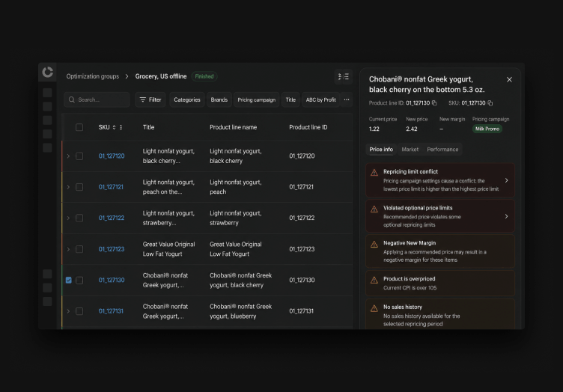Click warning icon of Violated optional price limits
Screen dimensions: 563x392
(x=374, y=209)
